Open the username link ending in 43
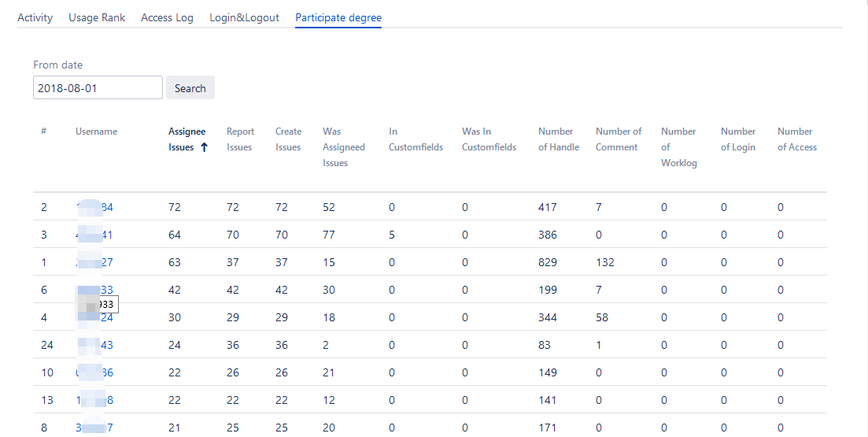868x437 pixels. coord(94,345)
